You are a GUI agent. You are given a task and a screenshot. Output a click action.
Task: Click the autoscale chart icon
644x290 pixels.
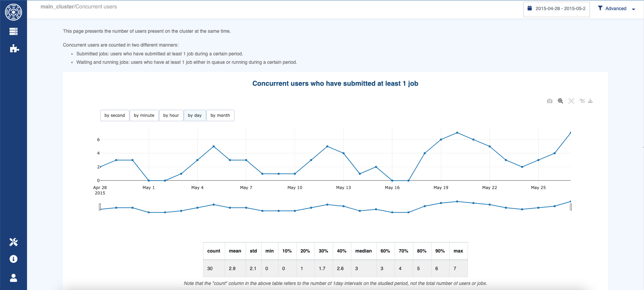point(571,101)
